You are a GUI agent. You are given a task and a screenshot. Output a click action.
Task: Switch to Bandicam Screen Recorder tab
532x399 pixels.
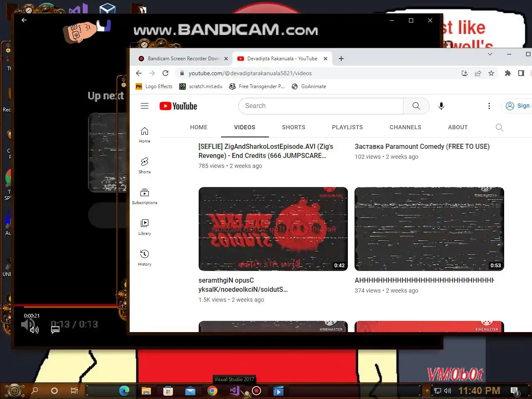[183, 59]
